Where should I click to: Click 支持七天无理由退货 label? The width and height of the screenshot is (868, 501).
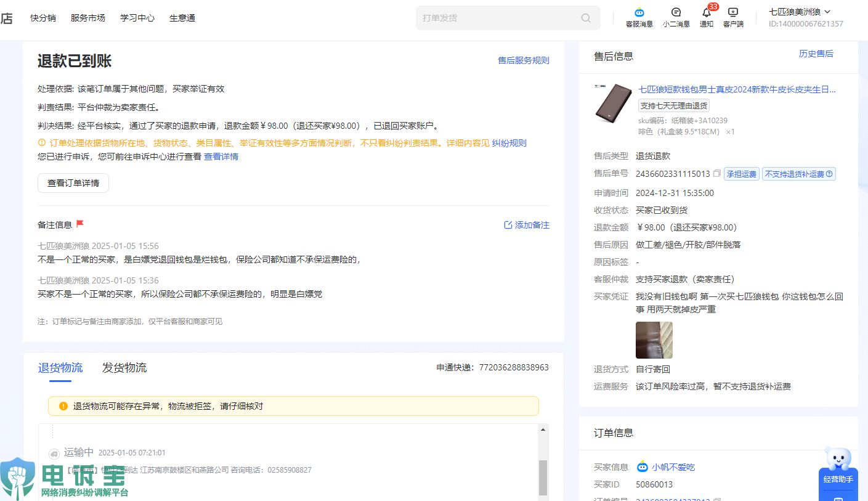[x=674, y=105]
